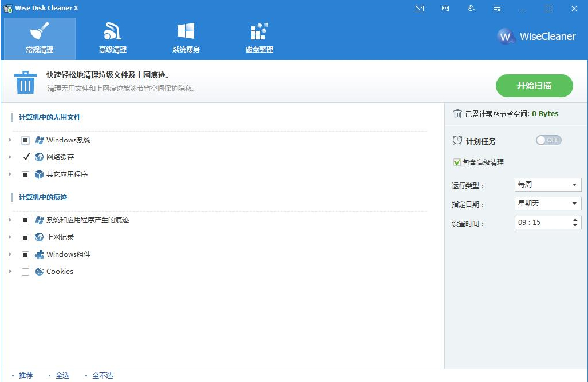Open the 指定日期 dropdown showing 星期天

point(547,204)
